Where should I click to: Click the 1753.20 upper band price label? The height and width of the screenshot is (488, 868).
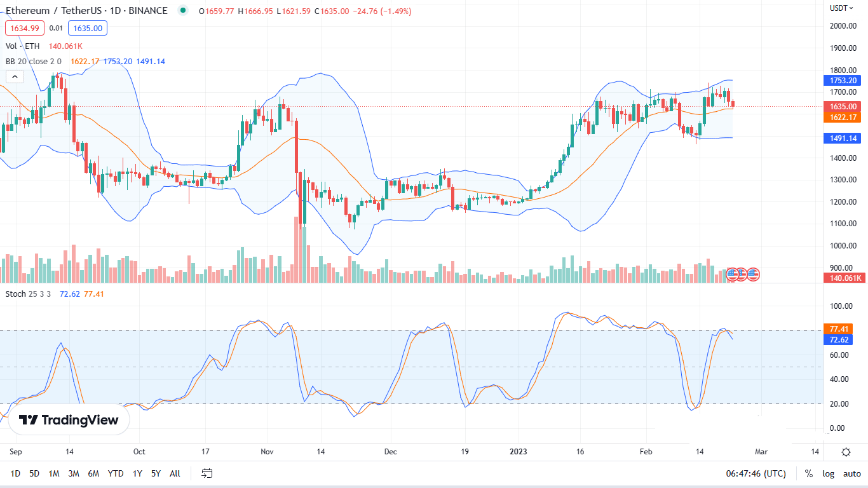click(x=841, y=81)
